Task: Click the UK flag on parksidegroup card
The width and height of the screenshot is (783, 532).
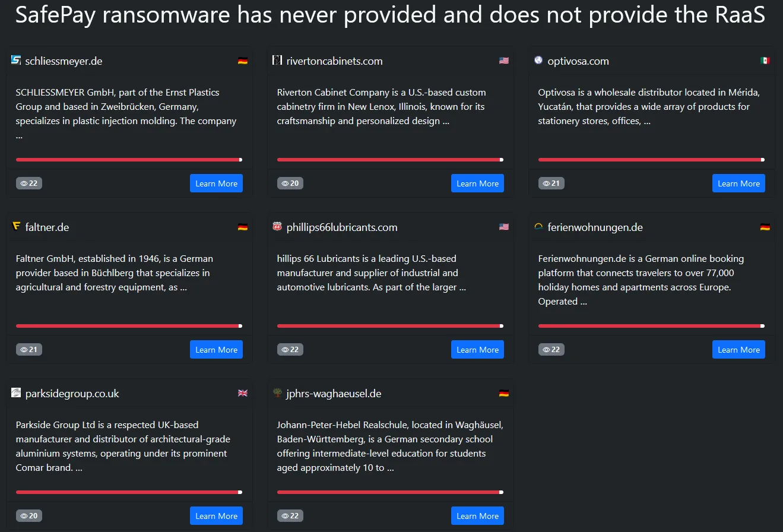Action: tap(242, 393)
